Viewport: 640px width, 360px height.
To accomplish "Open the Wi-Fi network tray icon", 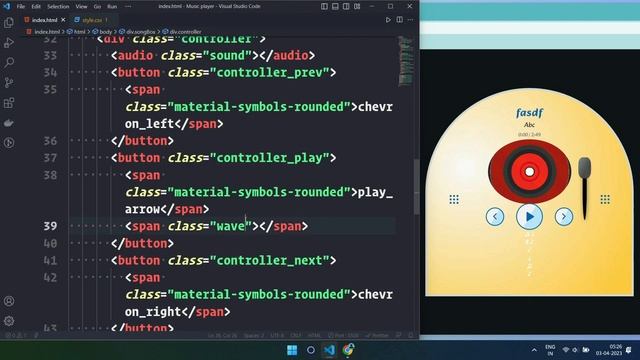I will [565, 350].
